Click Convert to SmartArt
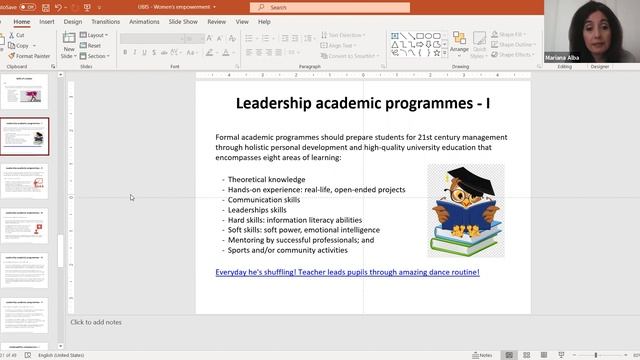The image size is (640, 360). pos(350,56)
